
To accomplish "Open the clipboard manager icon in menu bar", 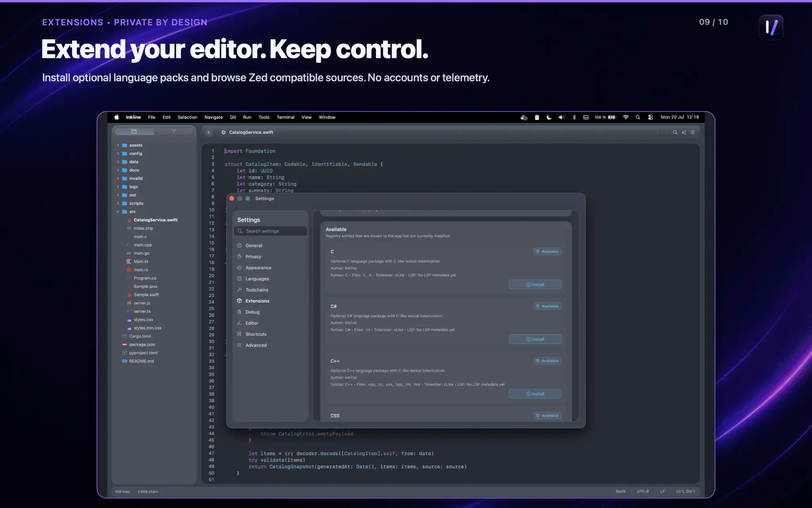I will pyautogui.click(x=537, y=117).
